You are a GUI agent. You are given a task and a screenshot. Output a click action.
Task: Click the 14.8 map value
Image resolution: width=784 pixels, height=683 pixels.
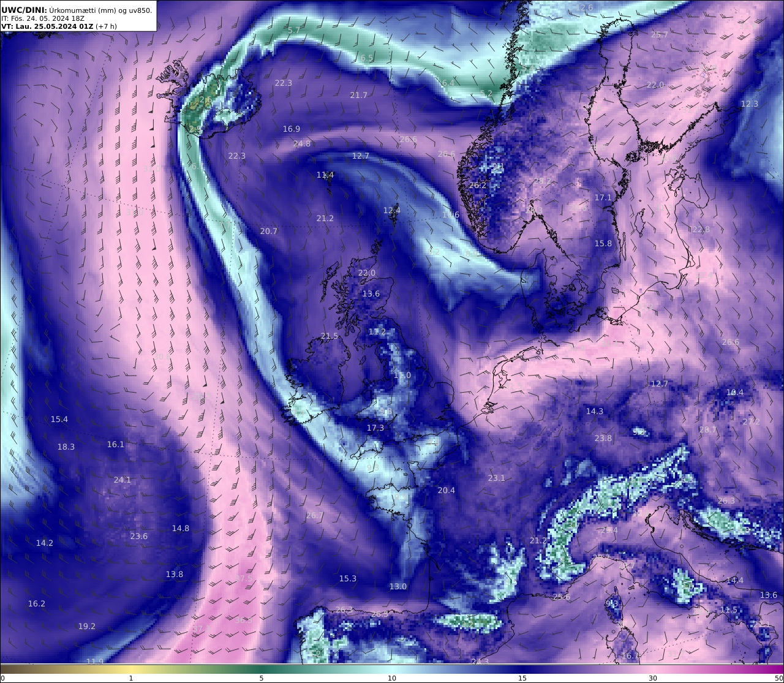[181, 528]
